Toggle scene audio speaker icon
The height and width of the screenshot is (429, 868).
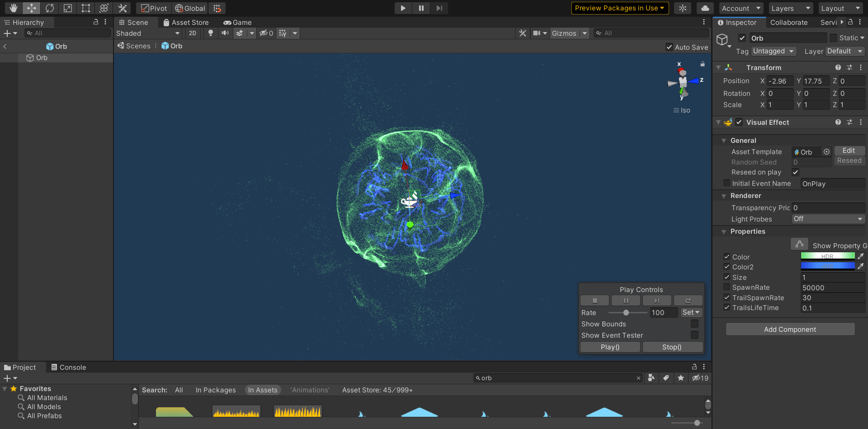[225, 33]
